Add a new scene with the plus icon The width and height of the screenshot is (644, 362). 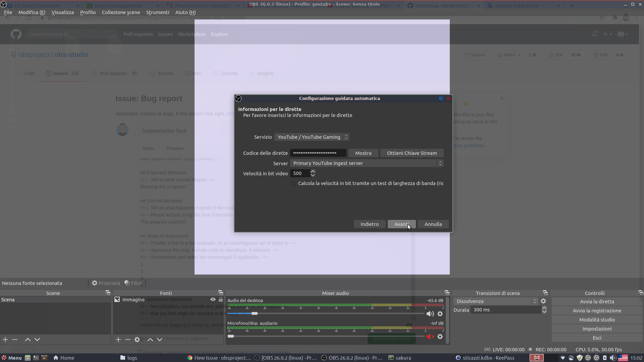click(x=5, y=340)
